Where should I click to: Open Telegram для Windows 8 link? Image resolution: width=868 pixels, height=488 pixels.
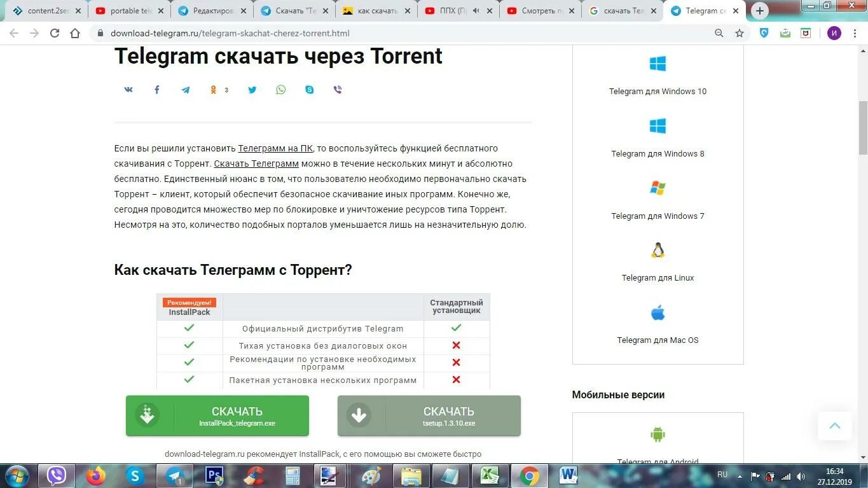pos(658,153)
